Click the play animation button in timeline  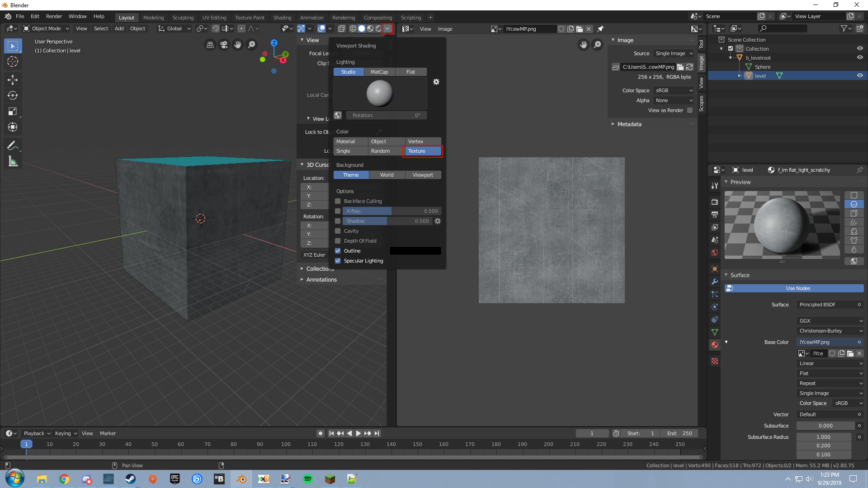click(x=358, y=433)
